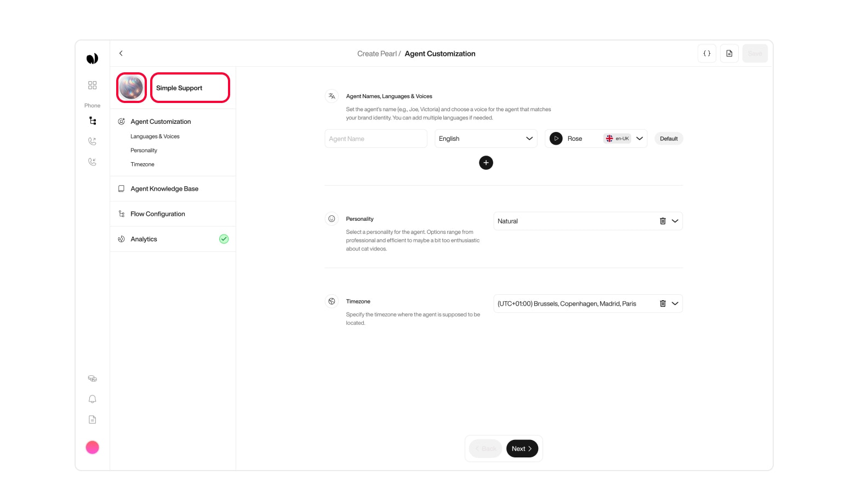
Task: Open the Natural personality dropdown
Action: pyautogui.click(x=676, y=221)
